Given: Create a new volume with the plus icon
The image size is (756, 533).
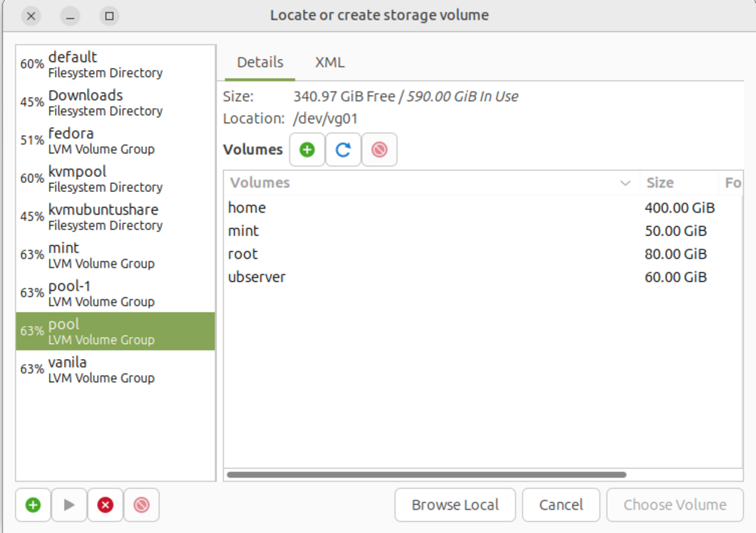Looking at the screenshot, I should [307, 150].
